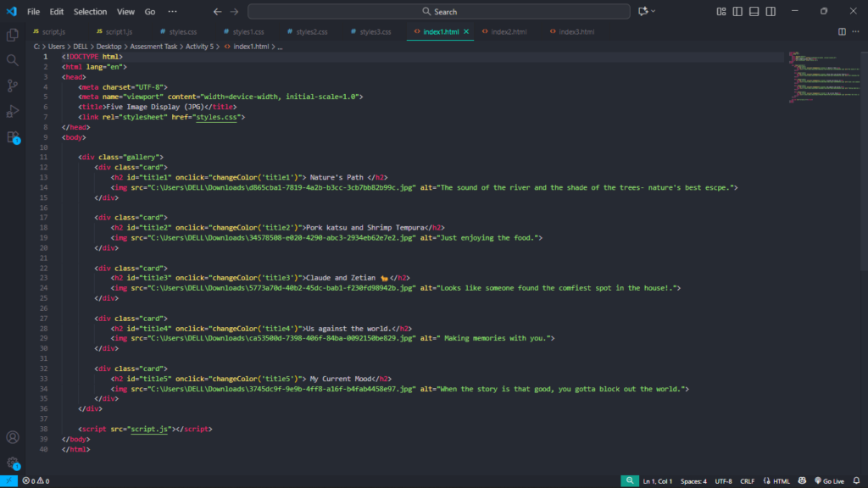868x488 pixels.
Task: Open the Extensions view
Action: 13,136
